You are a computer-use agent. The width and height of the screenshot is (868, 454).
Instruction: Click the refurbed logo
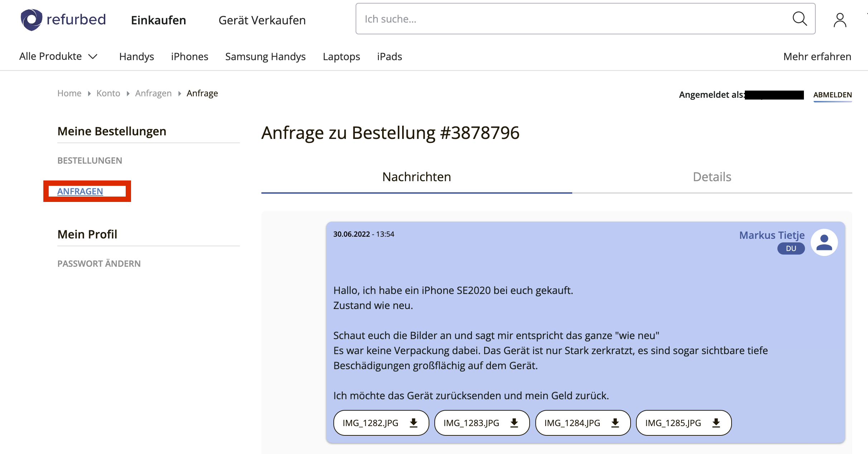pos(63,20)
